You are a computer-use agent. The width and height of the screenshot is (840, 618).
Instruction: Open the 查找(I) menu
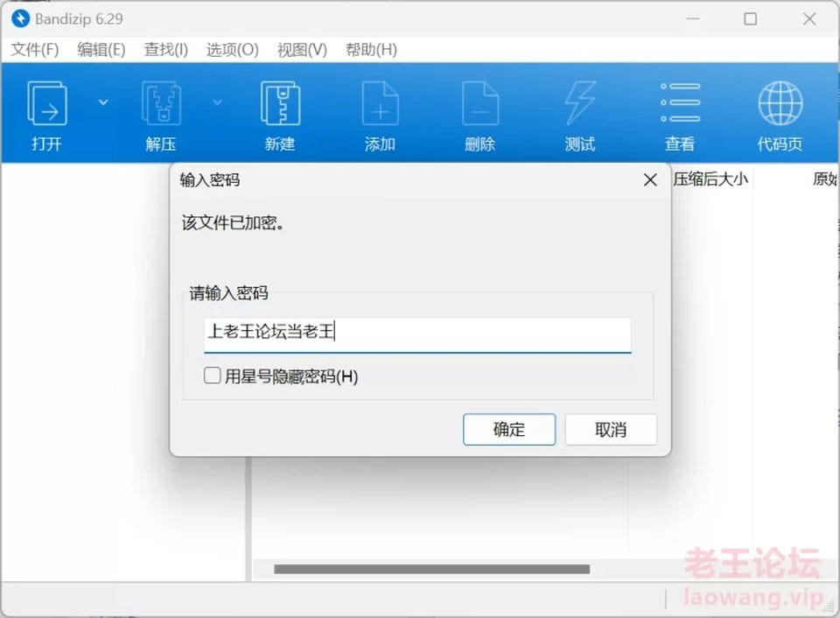click(166, 50)
